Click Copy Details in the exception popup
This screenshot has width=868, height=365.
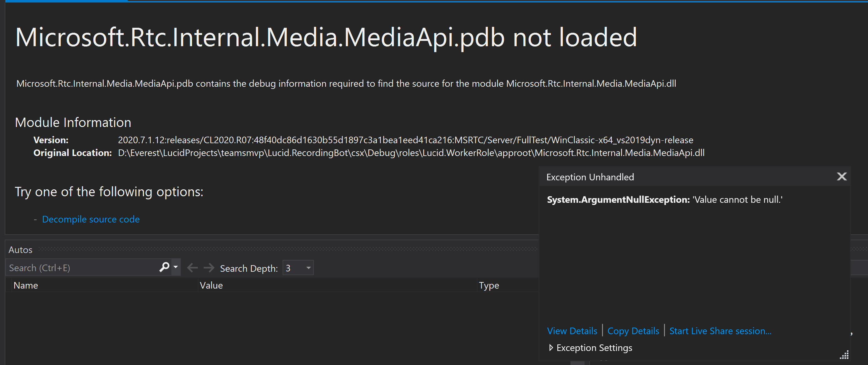point(633,331)
